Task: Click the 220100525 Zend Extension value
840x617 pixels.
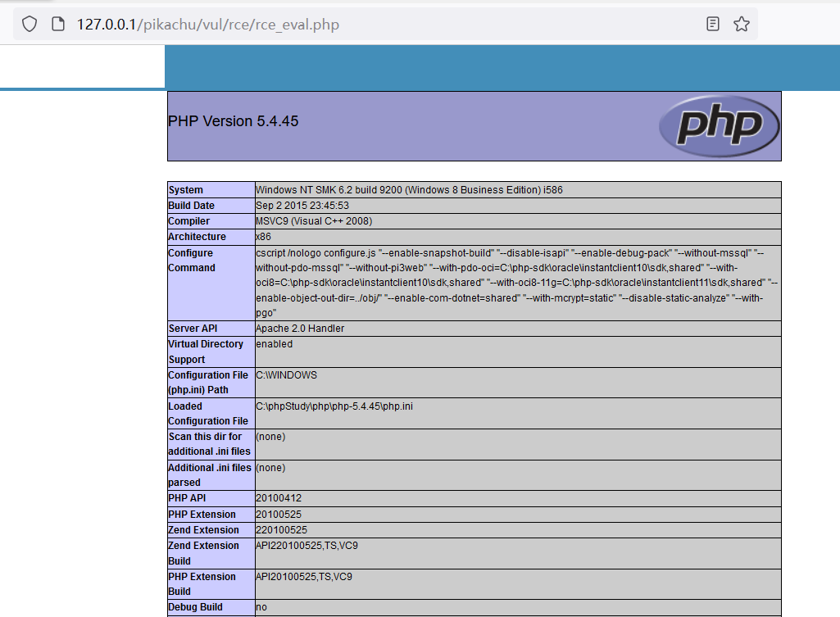Action: point(282,529)
